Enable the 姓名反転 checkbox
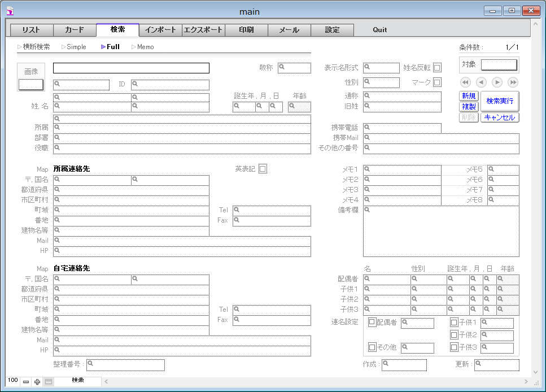The height and width of the screenshot is (392, 546). pos(437,68)
